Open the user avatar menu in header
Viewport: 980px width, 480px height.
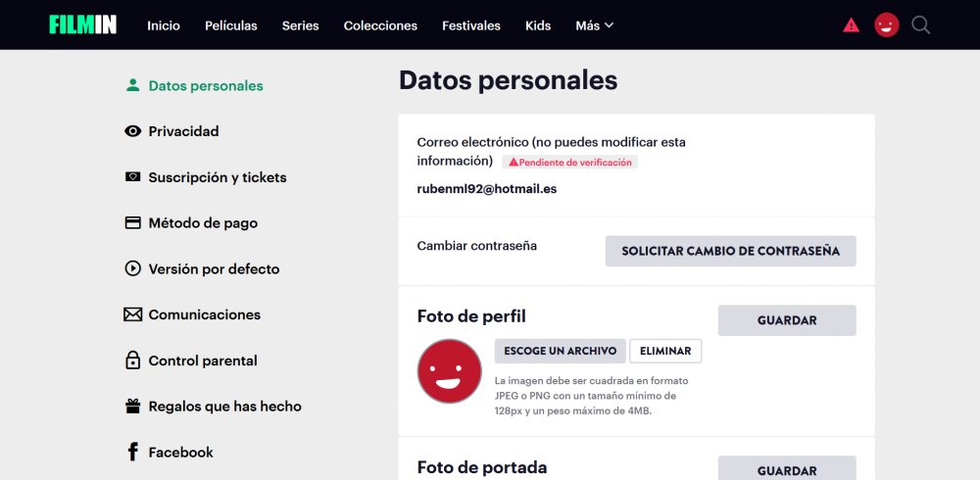[x=886, y=25]
